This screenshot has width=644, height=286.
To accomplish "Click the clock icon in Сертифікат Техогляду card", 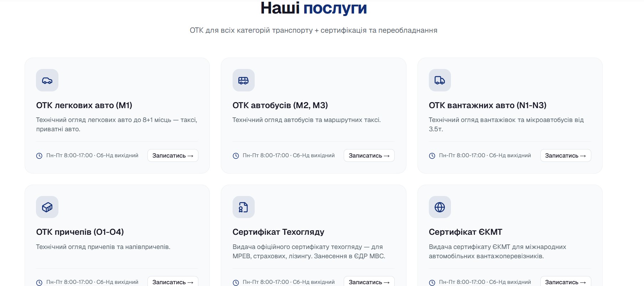I will [x=236, y=282].
